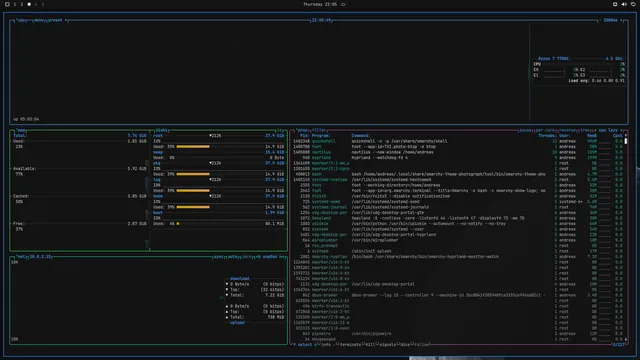Click the tray icon left of the speaker
Screen dimensions: 640x360
click(x=615, y=4)
